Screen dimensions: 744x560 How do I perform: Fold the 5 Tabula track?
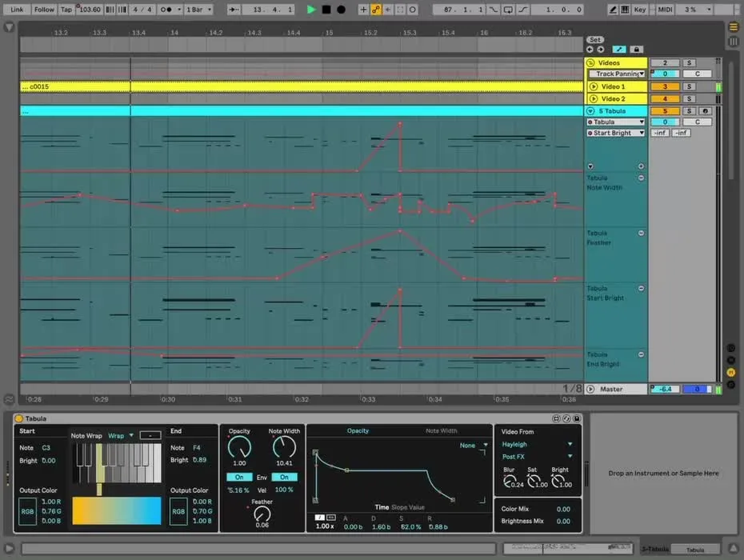coord(590,111)
